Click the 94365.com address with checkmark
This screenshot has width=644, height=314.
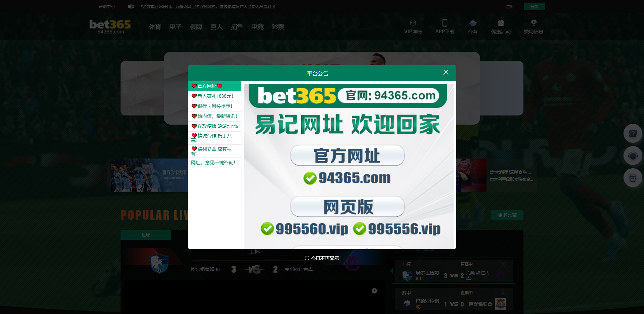[x=347, y=178]
